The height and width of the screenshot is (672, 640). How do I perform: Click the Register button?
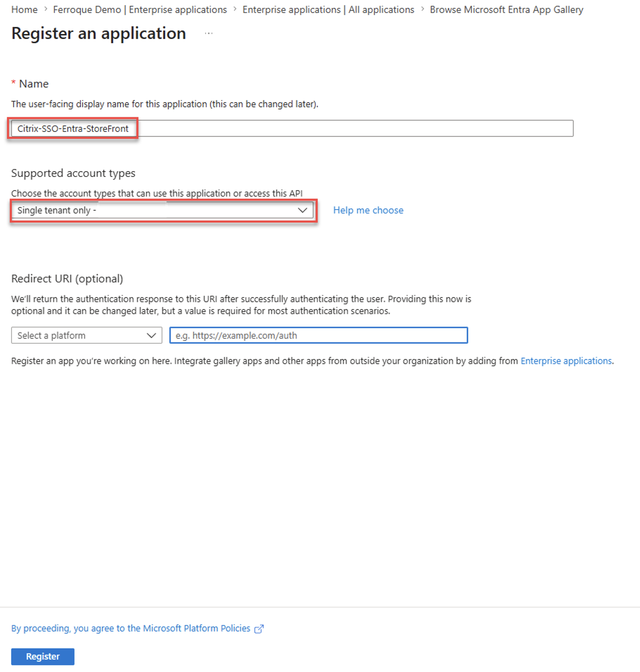pyautogui.click(x=43, y=657)
